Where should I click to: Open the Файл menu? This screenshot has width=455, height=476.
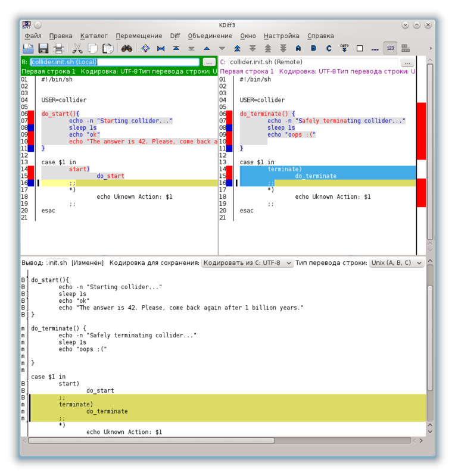[33, 36]
